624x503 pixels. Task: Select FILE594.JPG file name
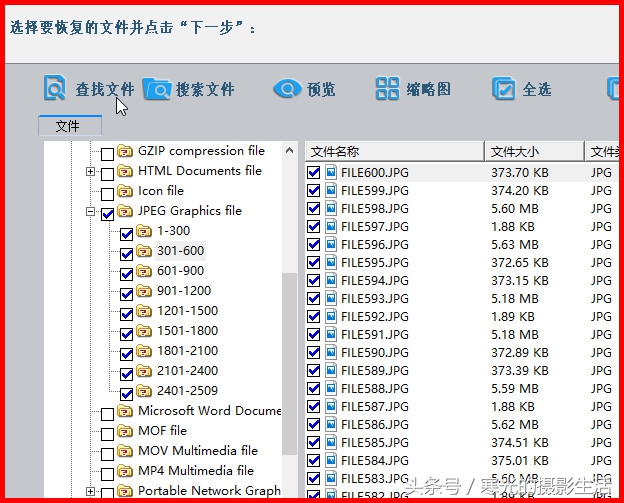pyautogui.click(x=374, y=281)
